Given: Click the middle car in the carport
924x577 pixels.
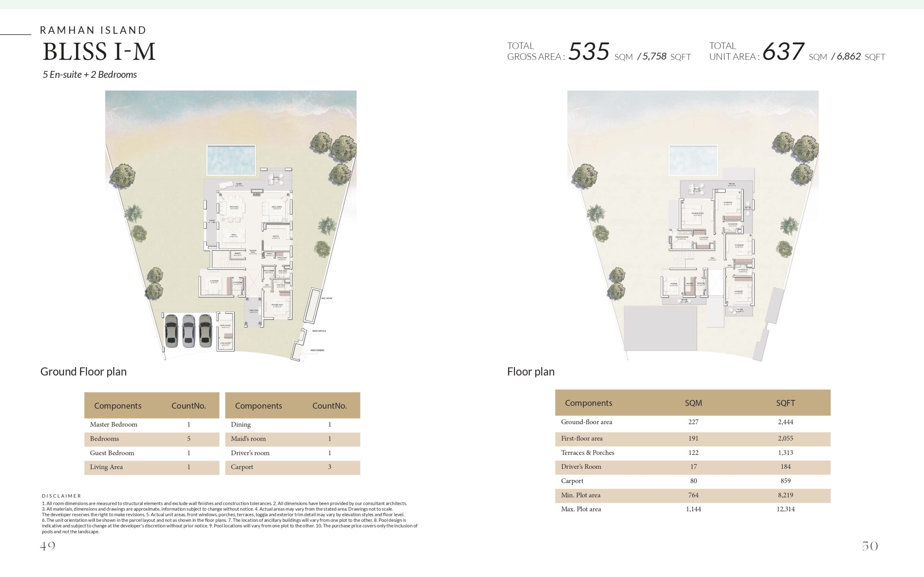Looking at the screenshot, I should (x=189, y=330).
